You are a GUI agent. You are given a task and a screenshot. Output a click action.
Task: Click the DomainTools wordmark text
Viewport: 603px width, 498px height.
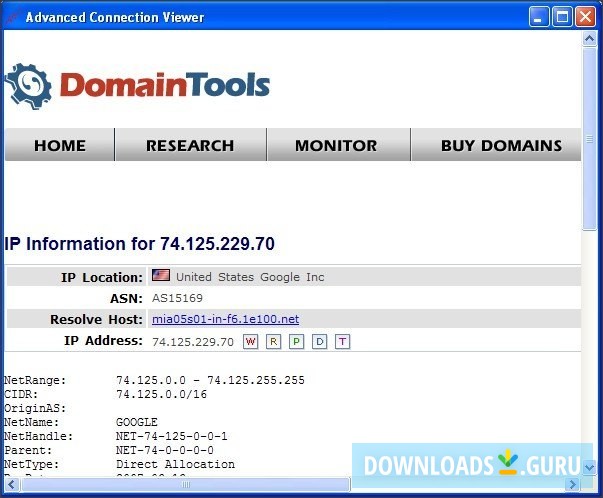point(165,85)
